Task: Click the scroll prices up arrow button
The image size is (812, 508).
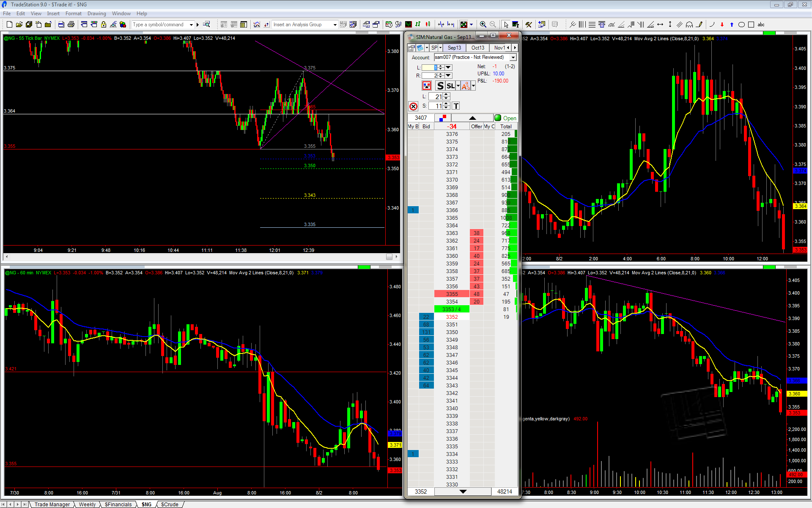Action: point(472,118)
